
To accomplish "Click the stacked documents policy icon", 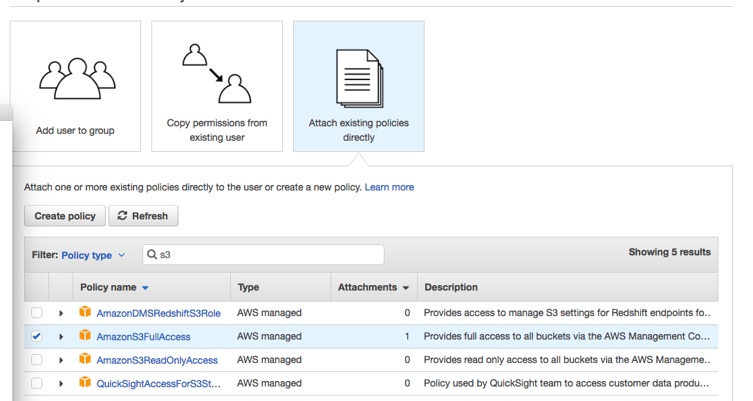I will (x=360, y=78).
